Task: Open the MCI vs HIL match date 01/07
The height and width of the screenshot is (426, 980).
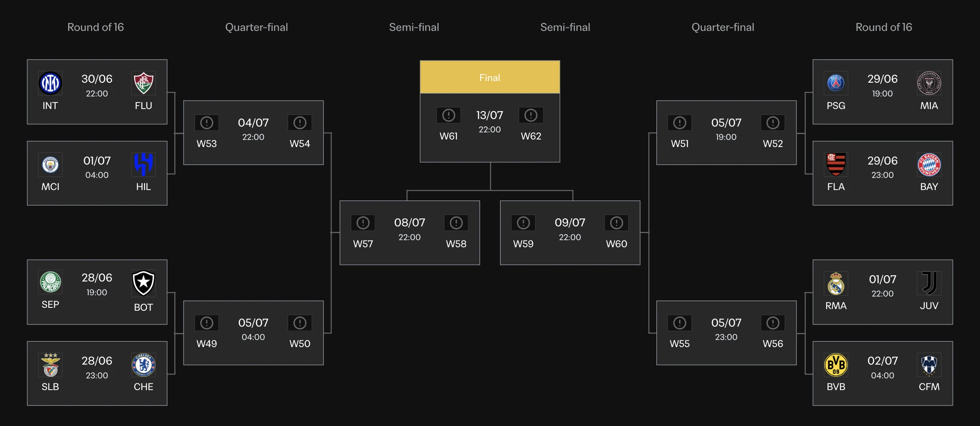Action: (97, 161)
